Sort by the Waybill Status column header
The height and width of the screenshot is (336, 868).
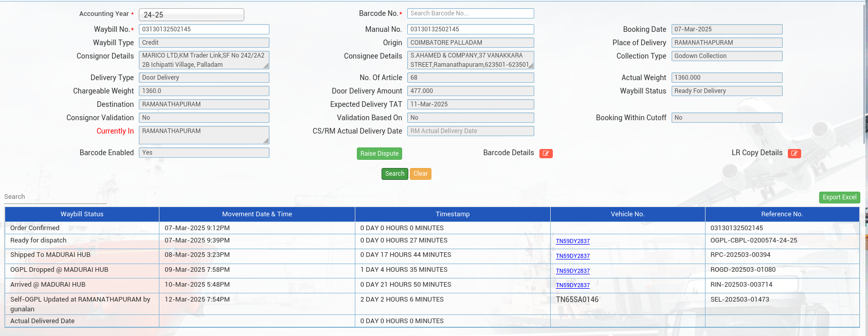(82, 214)
